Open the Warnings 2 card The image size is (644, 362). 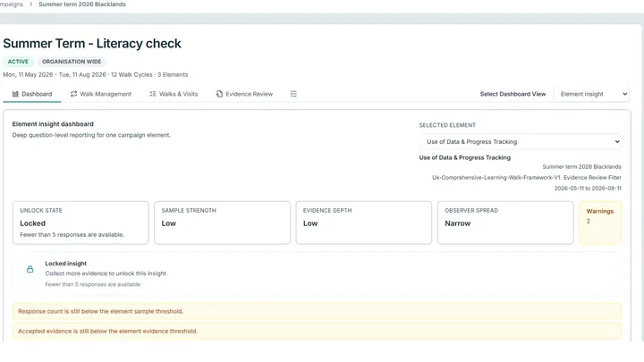point(600,223)
